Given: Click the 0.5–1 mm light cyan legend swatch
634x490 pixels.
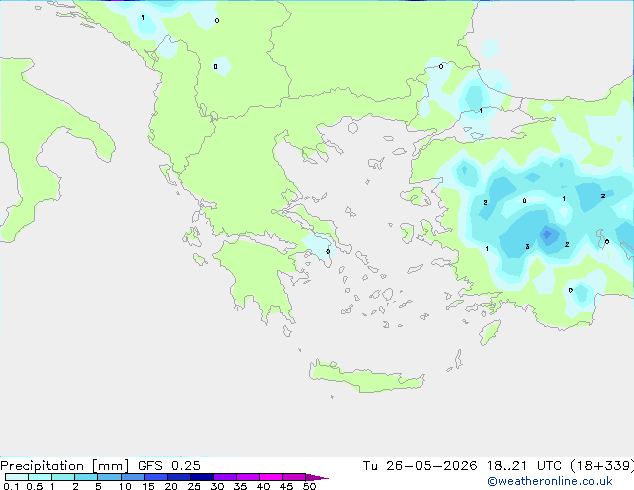Looking at the screenshot, I should [x=40, y=477].
